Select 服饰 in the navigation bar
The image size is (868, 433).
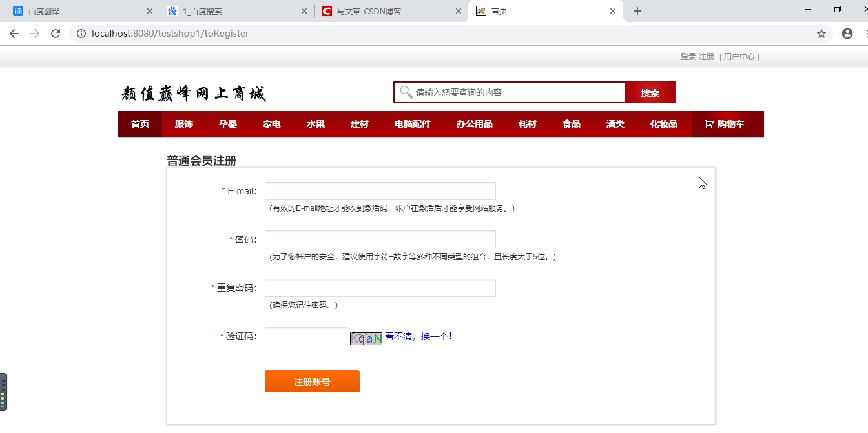coord(184,124)
